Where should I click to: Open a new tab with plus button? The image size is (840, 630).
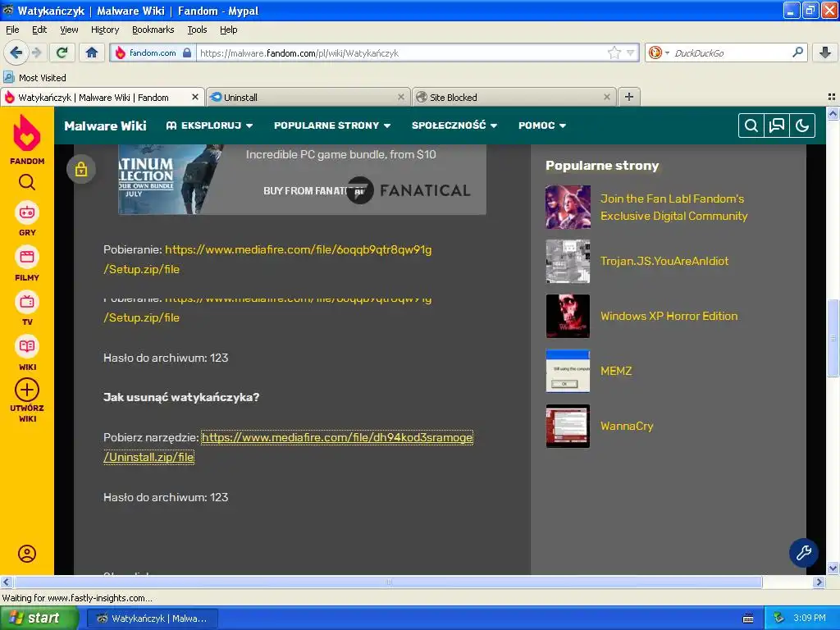(x=629, y=97)
